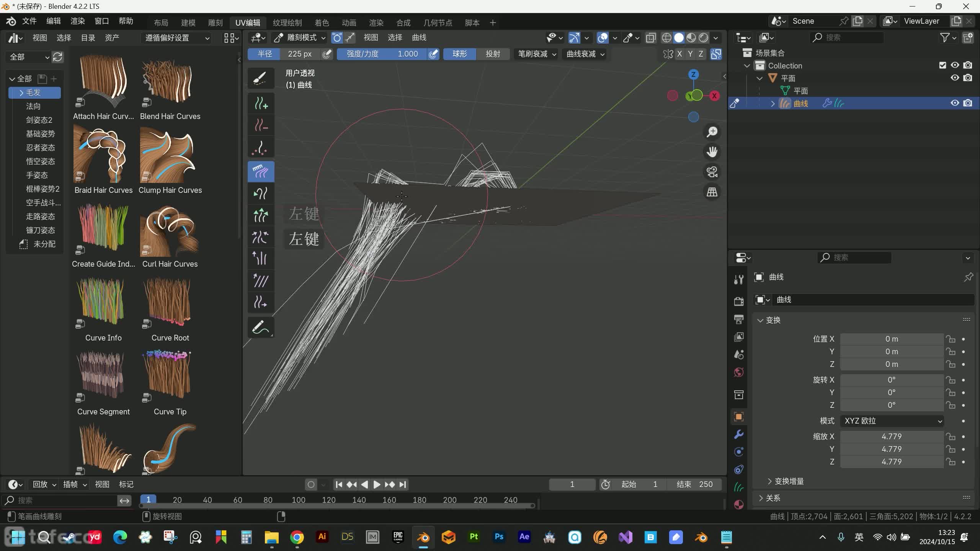Open the 文件 menu
The height and width of the screenshot is (551, 980).
(29, 21)
